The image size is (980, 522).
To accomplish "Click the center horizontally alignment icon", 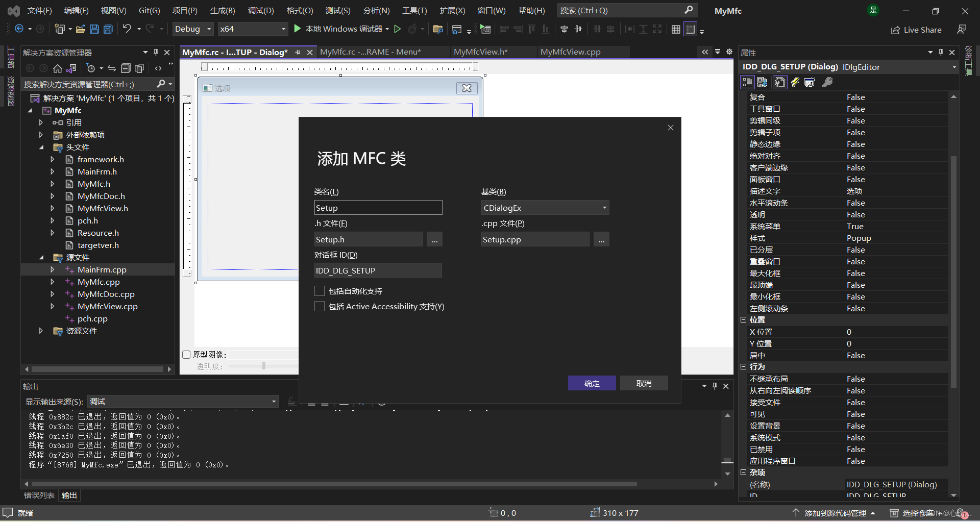I will tap(564, 29).
